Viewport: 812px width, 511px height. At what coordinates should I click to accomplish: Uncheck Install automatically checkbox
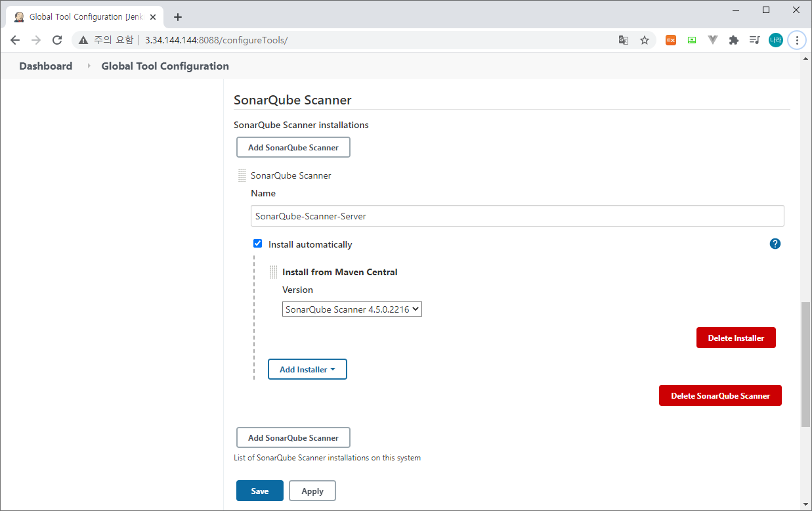pyautogui.click(x=258, y=244)
